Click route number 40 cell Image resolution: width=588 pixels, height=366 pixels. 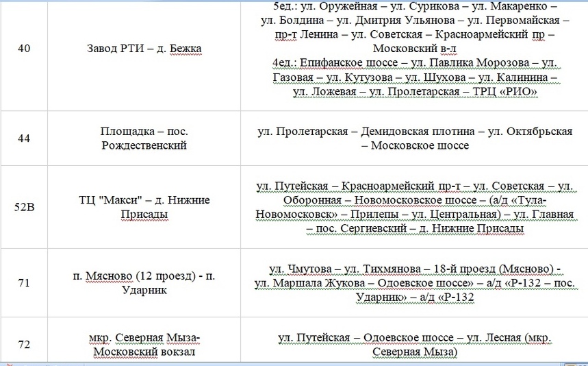click(x=24, y=49)
